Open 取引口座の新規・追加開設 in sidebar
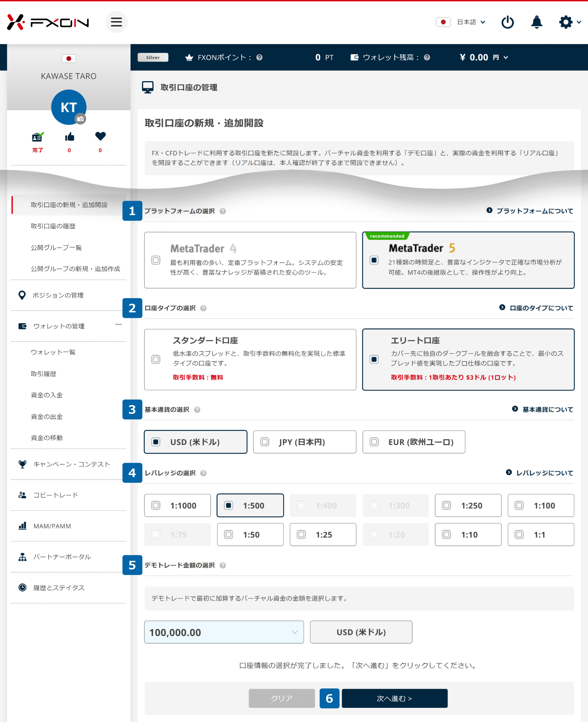The width and height of the screenshot is (588, 722). click(69, 205)
